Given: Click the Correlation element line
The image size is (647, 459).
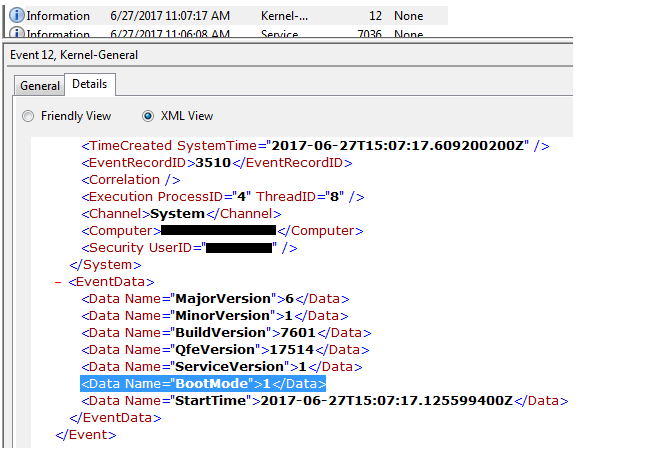Looking at the screenshot, I should [x=131, y=180].
